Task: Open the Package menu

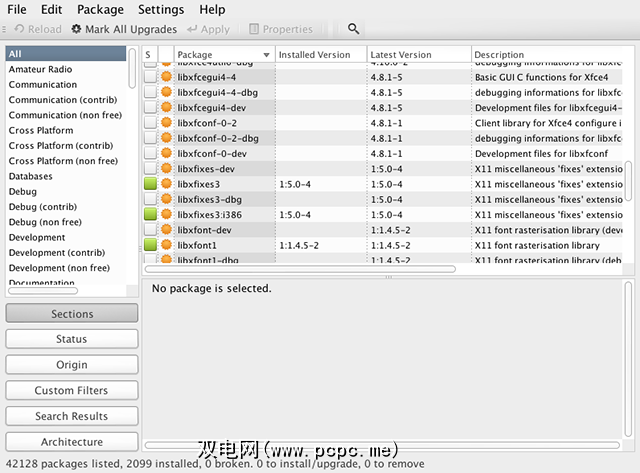Action: pyautogui.click(x=100, y=9)
